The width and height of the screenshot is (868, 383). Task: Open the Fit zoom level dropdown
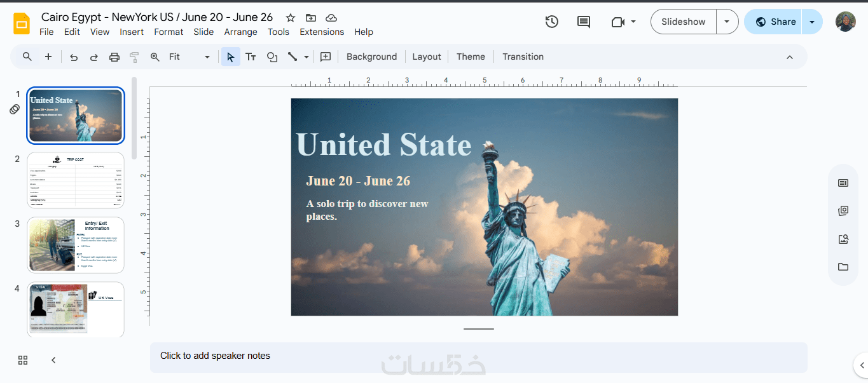coord(189,57)
